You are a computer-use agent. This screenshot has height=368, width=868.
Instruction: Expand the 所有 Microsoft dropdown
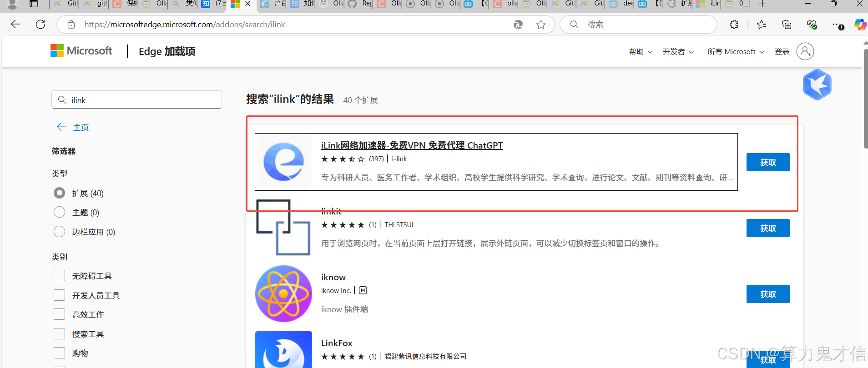[736, 52]
